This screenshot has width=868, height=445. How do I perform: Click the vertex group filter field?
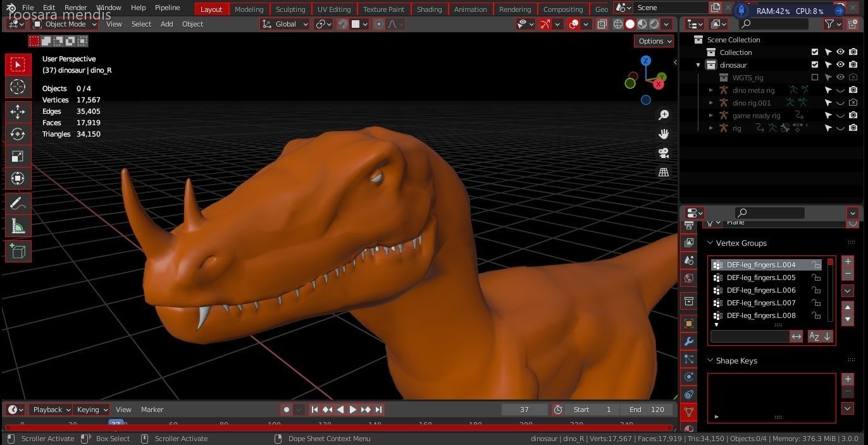pos(750,336)
